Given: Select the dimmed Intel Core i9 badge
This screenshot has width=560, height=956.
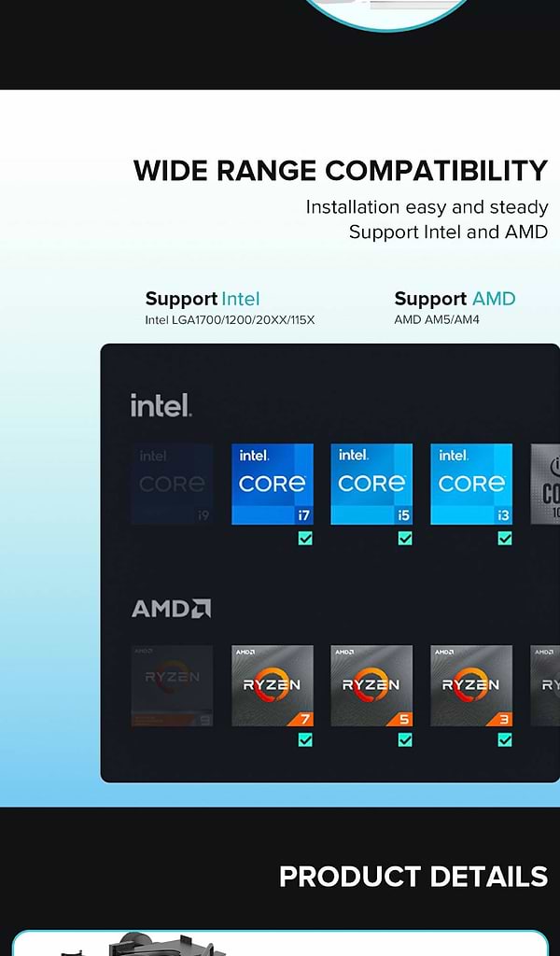Looking at the screenshot, I should 173,485.
